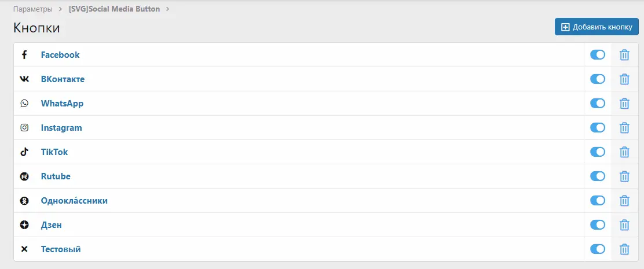Image resolution: width=644 pixels, height=269 pixels.
Task: Click trash icon for Тестовый row
Action: [624, 249]
